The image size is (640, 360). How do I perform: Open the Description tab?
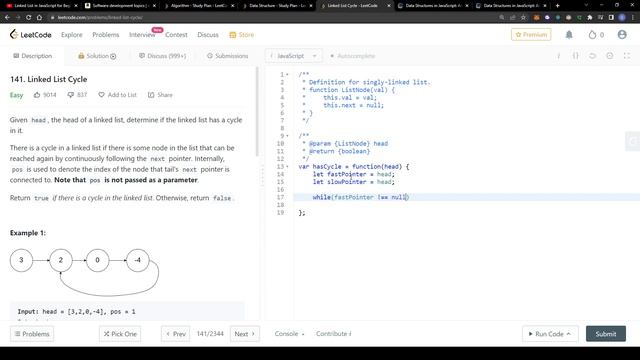pyautogui.click(x=33, y=56)
